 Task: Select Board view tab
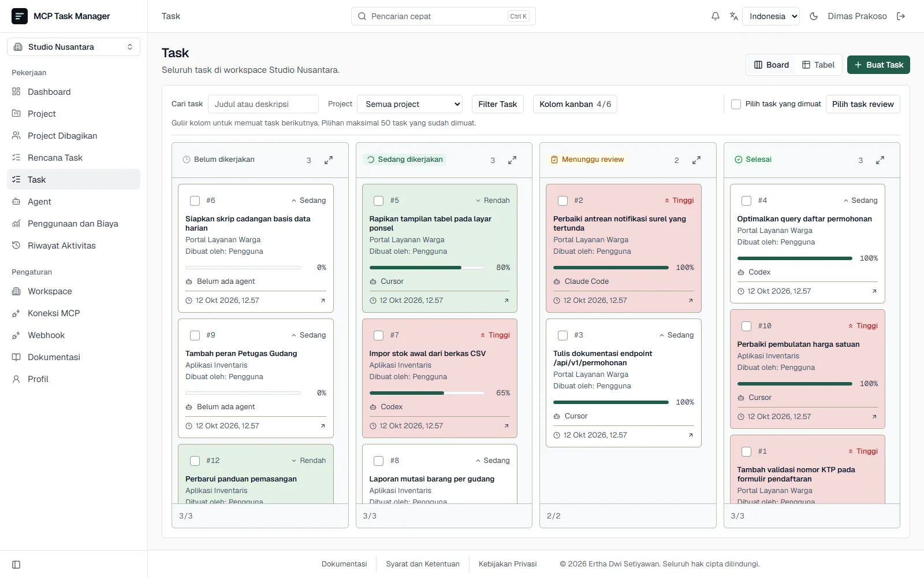tap(772, 65)
